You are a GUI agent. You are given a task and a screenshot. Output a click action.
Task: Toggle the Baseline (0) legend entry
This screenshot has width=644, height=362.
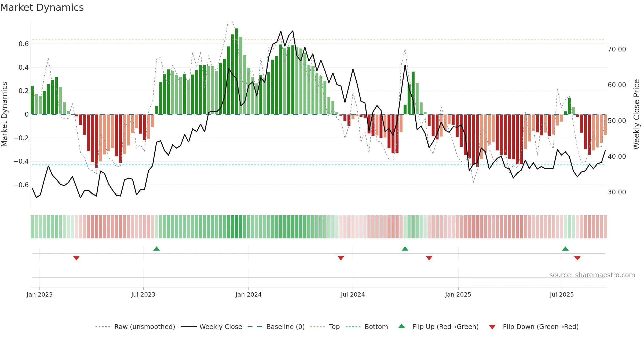(276, 327)
